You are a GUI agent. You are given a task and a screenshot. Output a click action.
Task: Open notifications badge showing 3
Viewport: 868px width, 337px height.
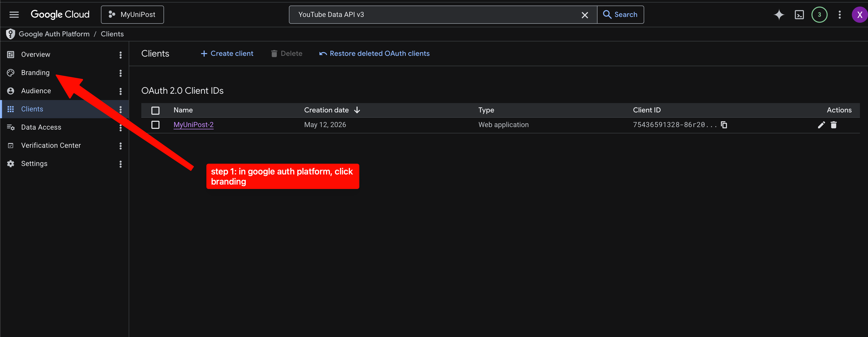click(x=819, y=14)
